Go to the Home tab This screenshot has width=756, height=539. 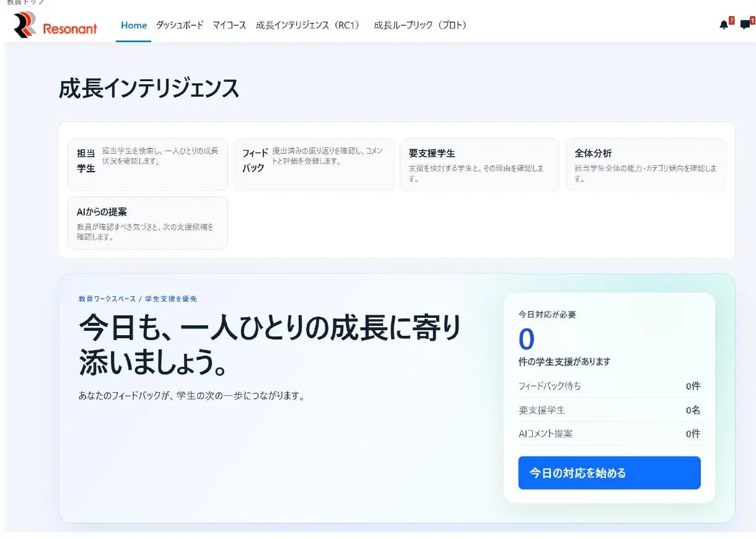[134, 25]
